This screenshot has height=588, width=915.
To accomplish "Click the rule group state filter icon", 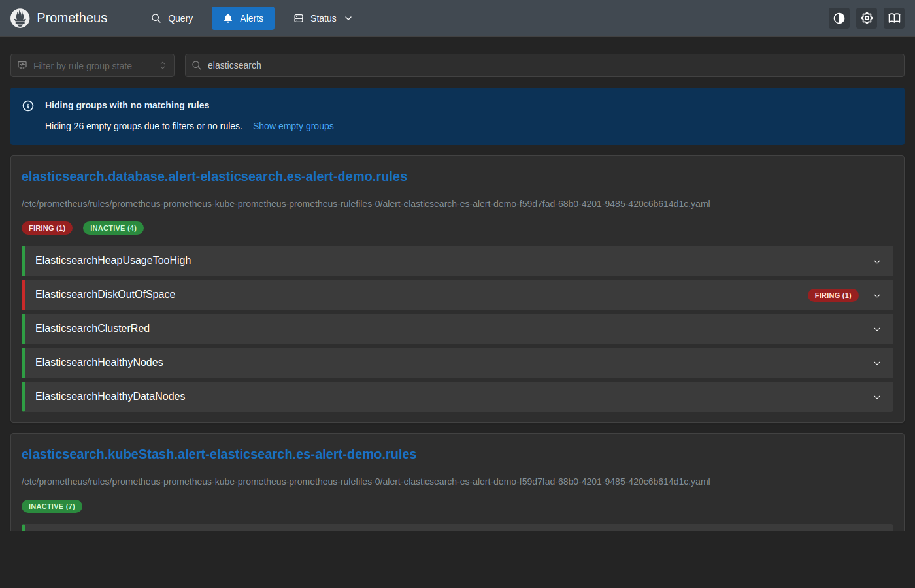I will point(22,65).
